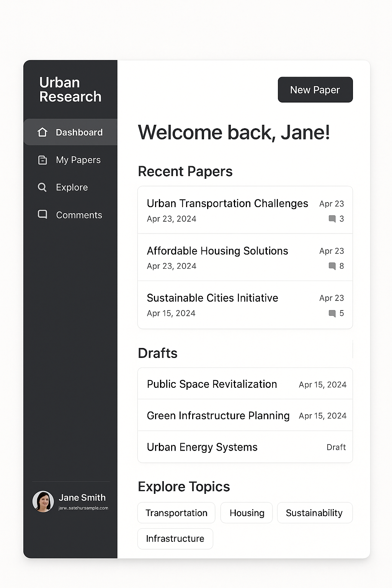Open comments icon on Urban Transportation Challenges

pyautogui.click(x=332, y=219)
